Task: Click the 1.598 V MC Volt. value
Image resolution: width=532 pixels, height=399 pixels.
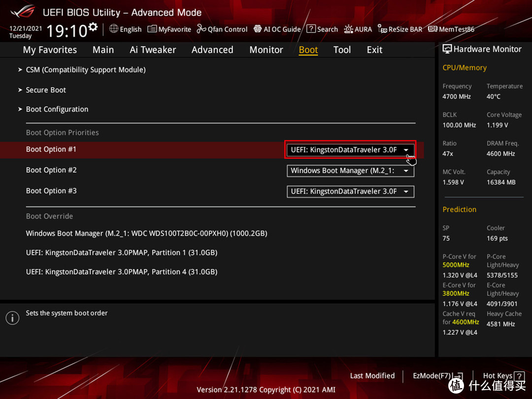Action: coord(453,183)
